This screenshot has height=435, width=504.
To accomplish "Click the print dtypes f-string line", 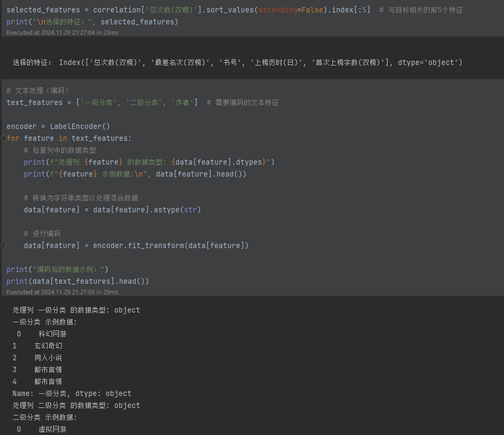I will [x=149, y=162].
